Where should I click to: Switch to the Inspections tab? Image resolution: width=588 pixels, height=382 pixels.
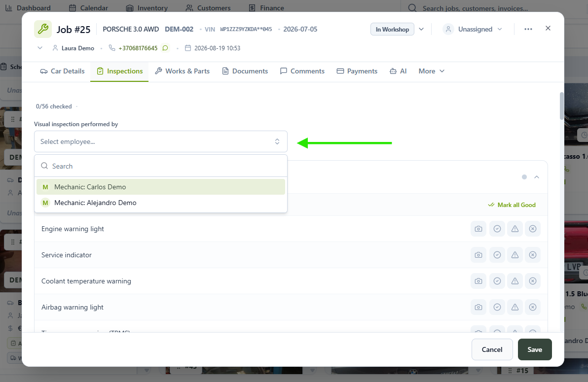(120, 71)
